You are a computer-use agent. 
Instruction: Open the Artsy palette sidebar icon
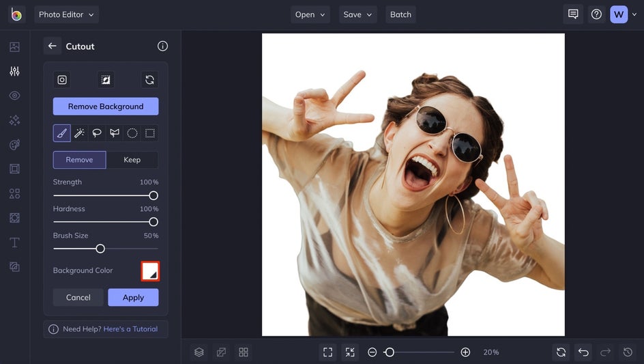(x=14, y=144)
